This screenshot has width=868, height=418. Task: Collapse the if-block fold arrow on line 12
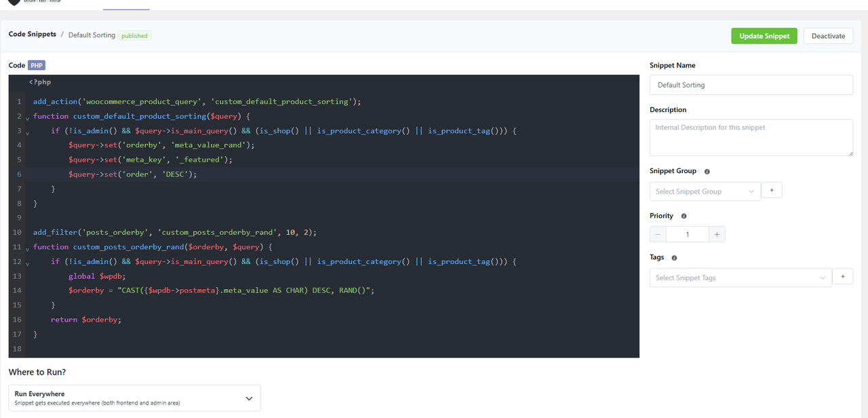pyautogui.click(x=27, y=263)
